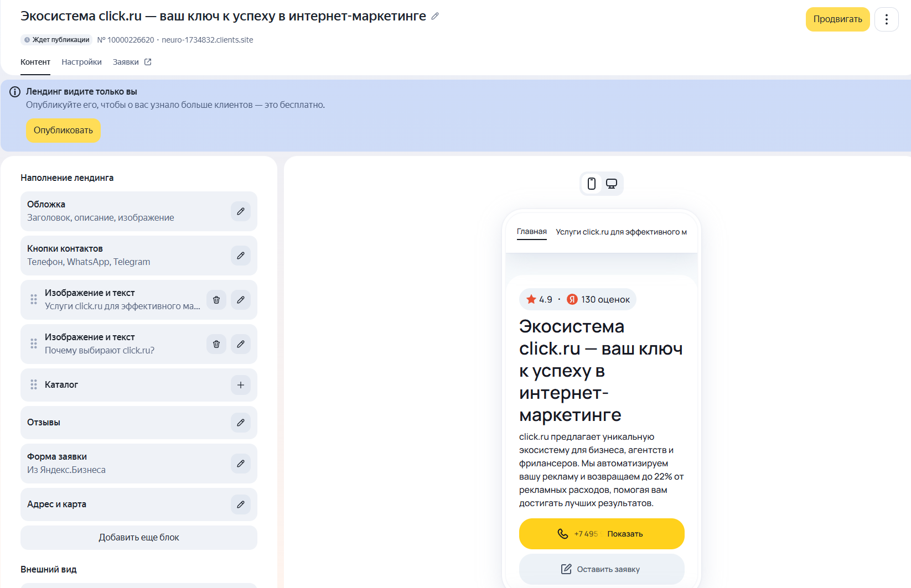Grab the drag handle of Услуги click.ru block
This screenshot has width=911, height=588.
pos(34,299)
